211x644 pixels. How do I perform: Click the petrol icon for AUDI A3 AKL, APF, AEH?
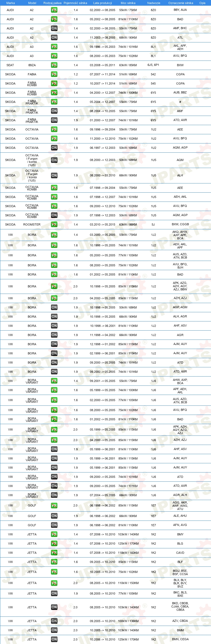[x=54, y=47]
